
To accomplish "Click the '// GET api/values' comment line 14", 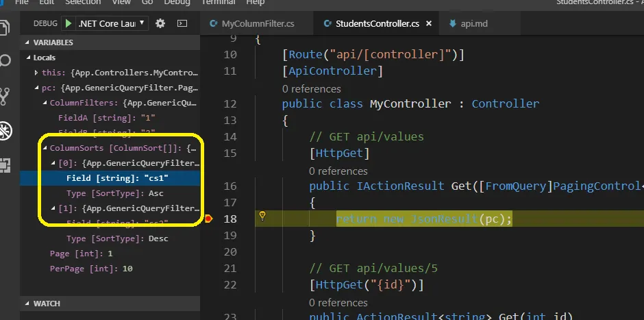I will point(367,136).
